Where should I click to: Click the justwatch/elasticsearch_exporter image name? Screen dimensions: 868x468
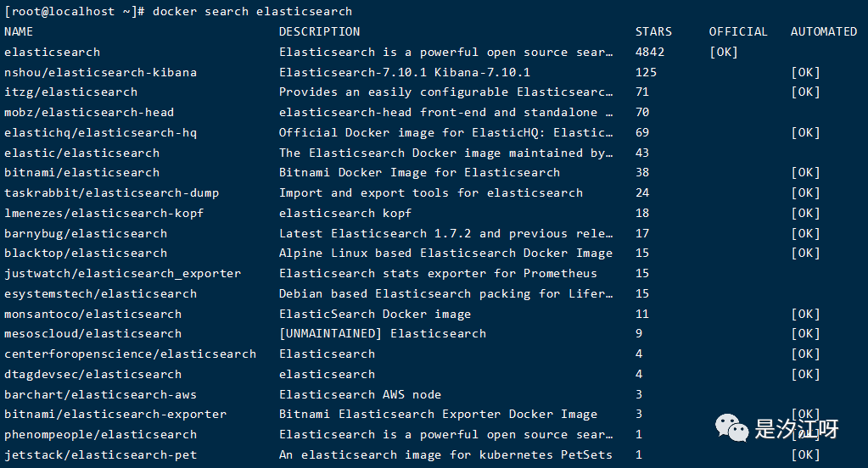click(122, 273)
